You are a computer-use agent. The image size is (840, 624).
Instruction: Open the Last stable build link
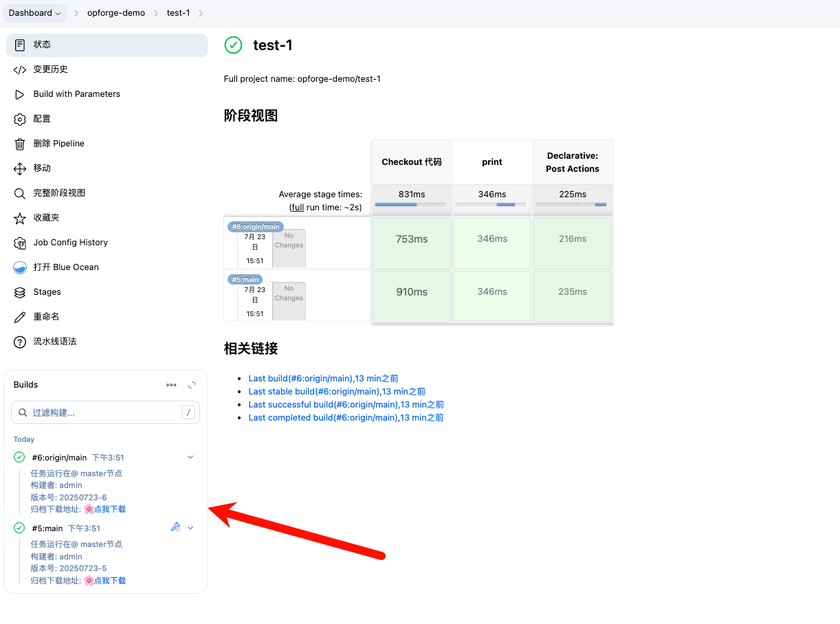pyautogui.click(x=336, y=392)
